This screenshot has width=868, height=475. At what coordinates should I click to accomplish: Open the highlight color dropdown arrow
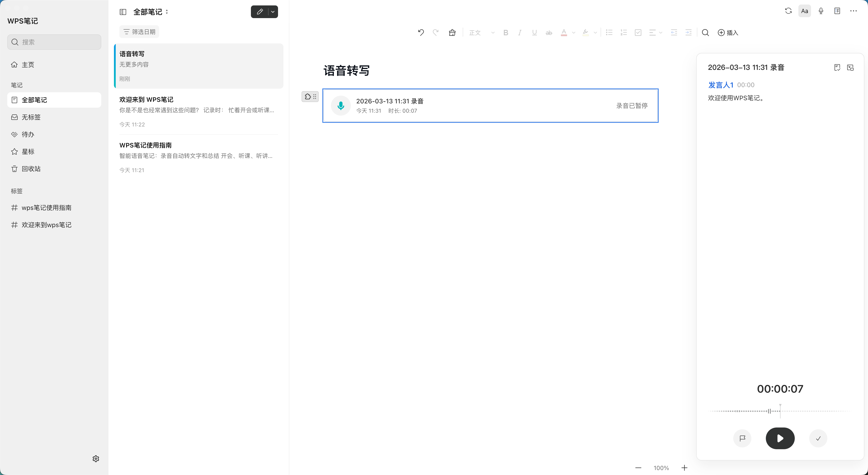595,33
